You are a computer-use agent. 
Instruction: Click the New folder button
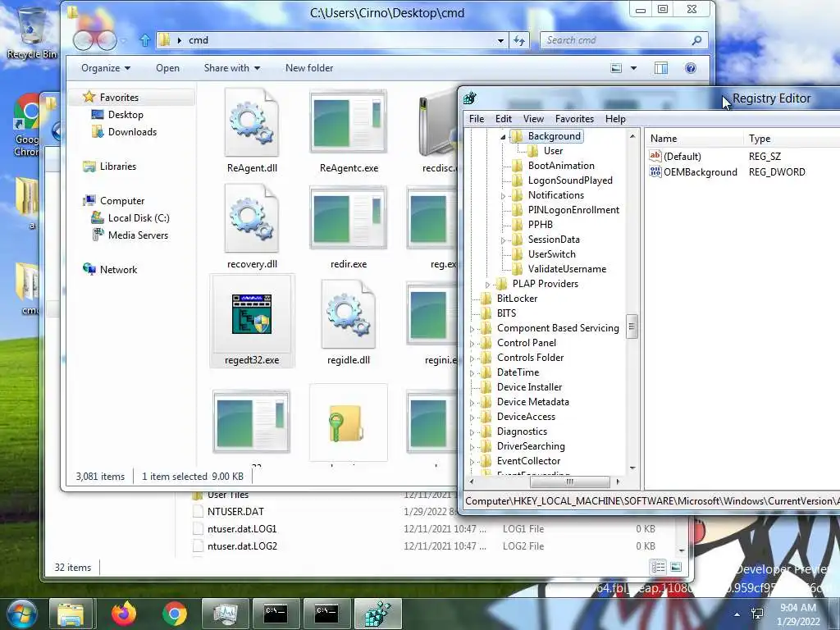(x=309, y=68)
